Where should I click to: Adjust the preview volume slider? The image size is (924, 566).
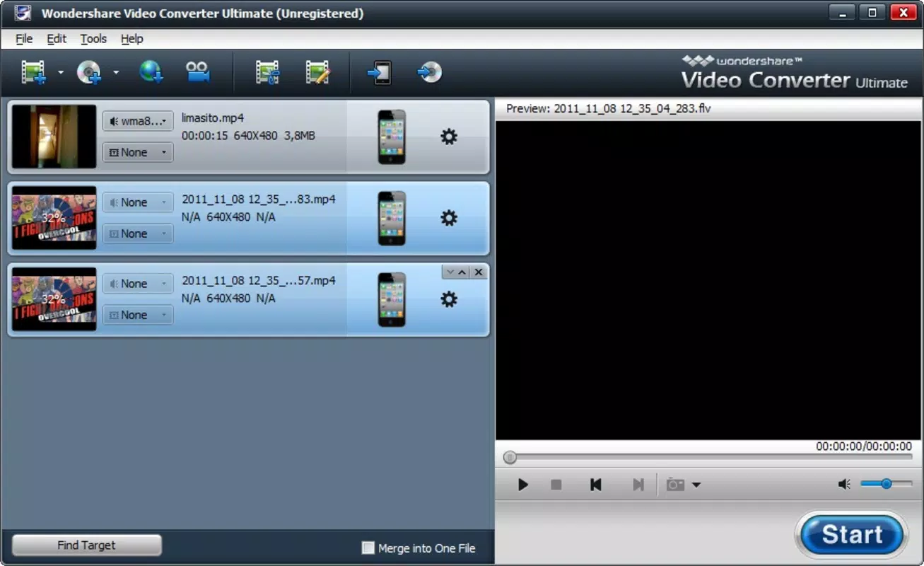[887, 484]
